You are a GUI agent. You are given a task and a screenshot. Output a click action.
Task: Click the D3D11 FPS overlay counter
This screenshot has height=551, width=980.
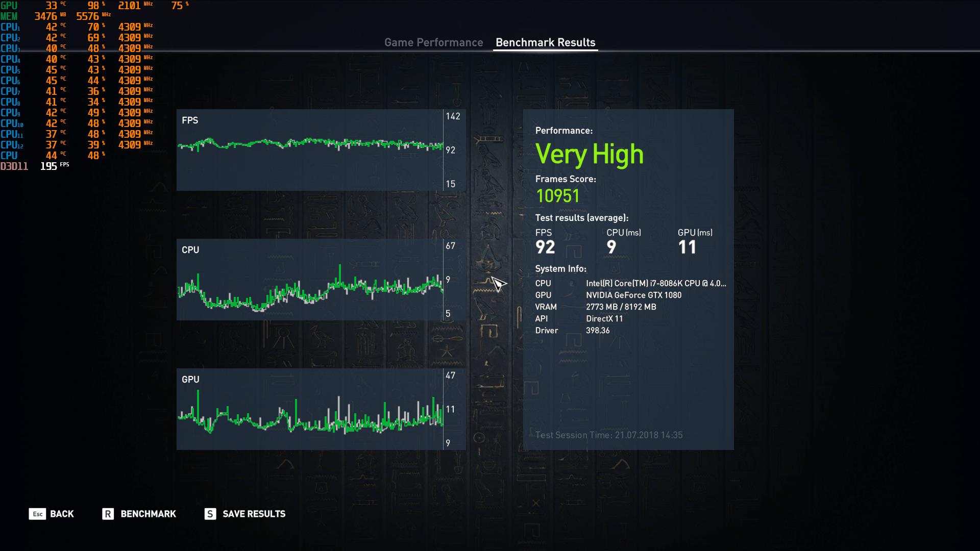pyautogui.click(x=48, y=166)
